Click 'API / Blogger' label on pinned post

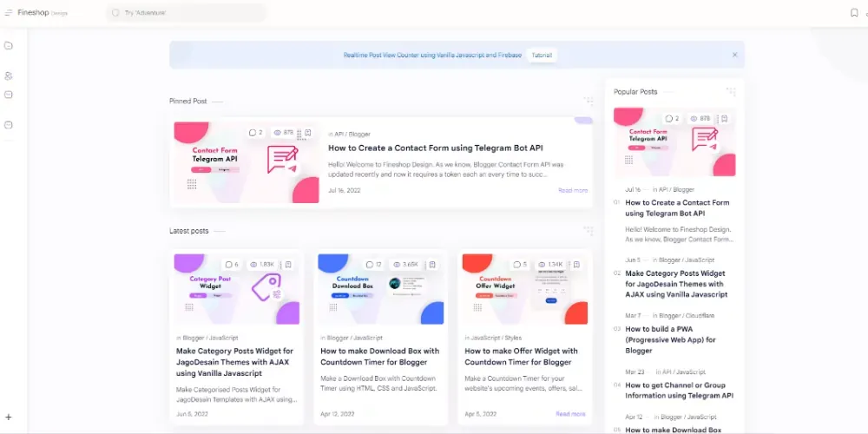click(x=352, y=134)
